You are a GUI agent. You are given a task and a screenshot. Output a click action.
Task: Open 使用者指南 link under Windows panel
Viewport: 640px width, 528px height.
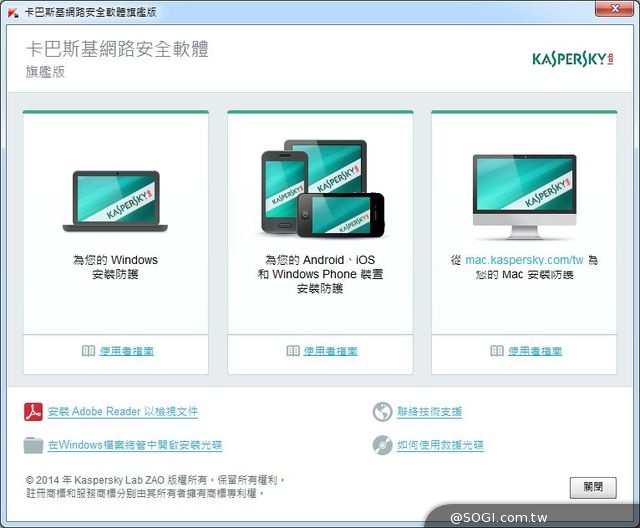pyautogui.click(x=126, y=352)
